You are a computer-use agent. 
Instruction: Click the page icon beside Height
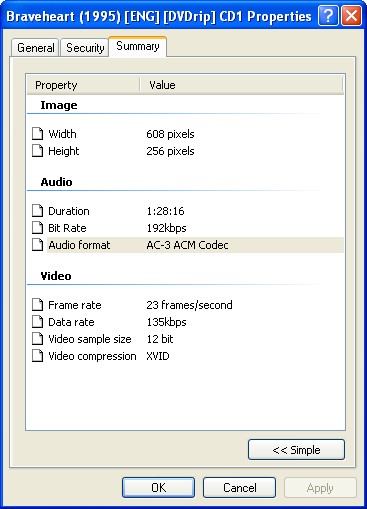pyautogui.click(x=37, y=151)
